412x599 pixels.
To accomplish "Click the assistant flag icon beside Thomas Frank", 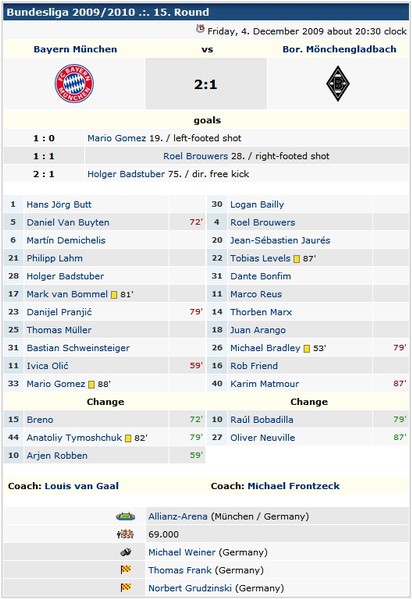I will pyautogui.click(x=126, y=570).
